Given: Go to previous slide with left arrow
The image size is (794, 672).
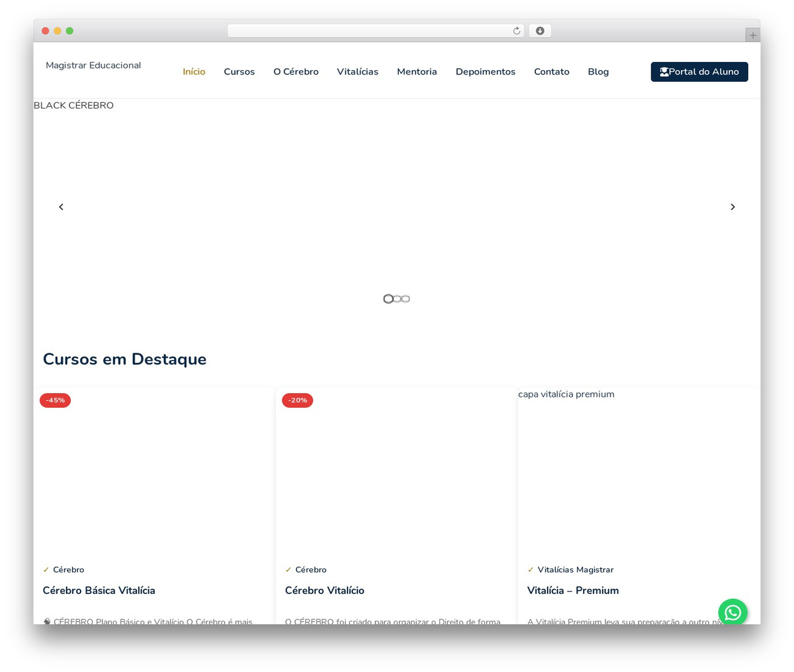Looking at the screenshot, I should tap(61, 207).
